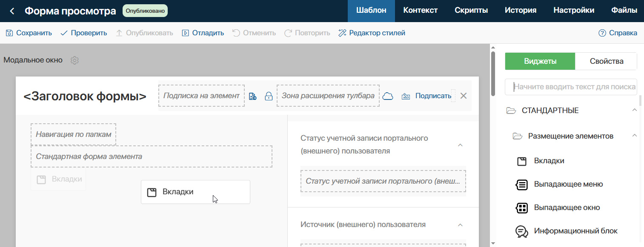Click the canvas scrollbar down arrow

coord(493,243)
